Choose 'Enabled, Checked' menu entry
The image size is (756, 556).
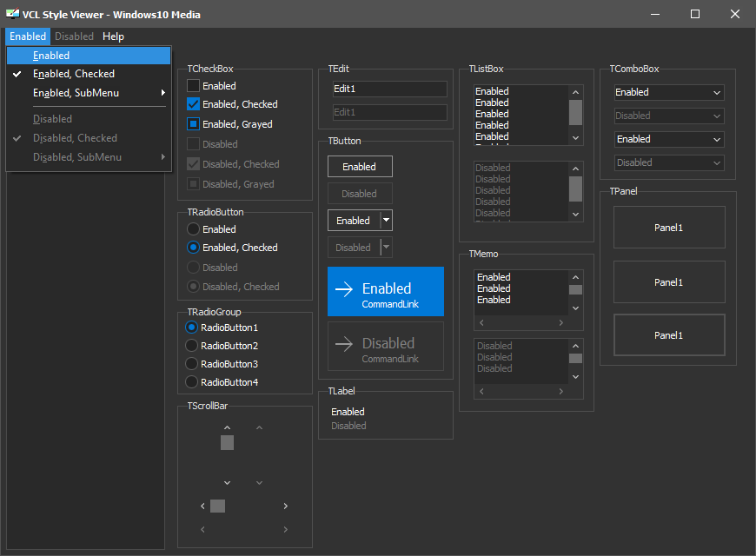(89, 74)
